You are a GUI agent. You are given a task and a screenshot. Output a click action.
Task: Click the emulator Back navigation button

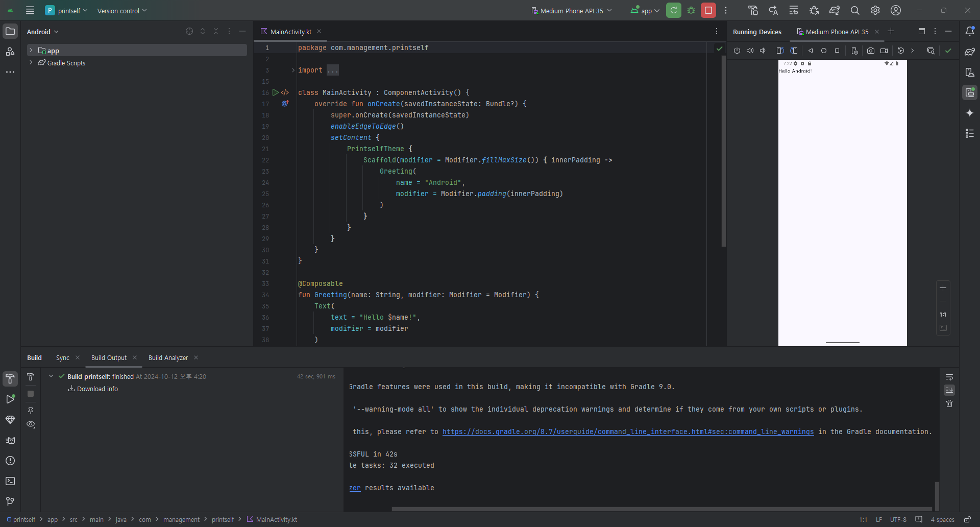click(811, 51)
